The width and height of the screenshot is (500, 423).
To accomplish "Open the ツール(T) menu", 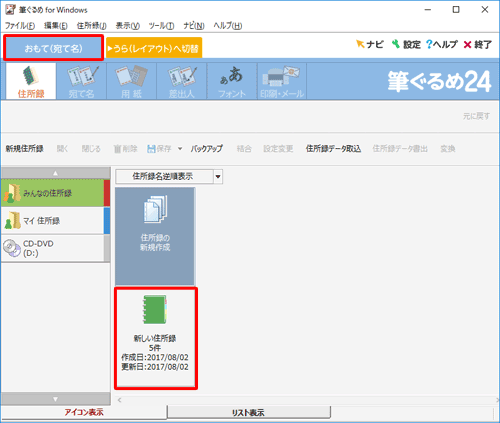I will click(x=161, y=26).
